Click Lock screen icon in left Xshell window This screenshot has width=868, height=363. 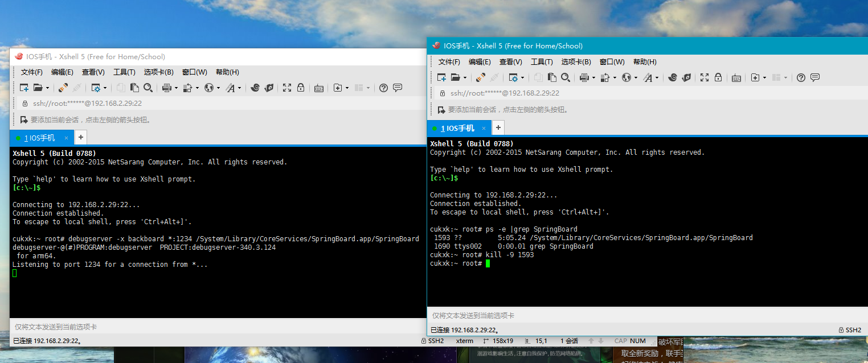click(300, 88)
